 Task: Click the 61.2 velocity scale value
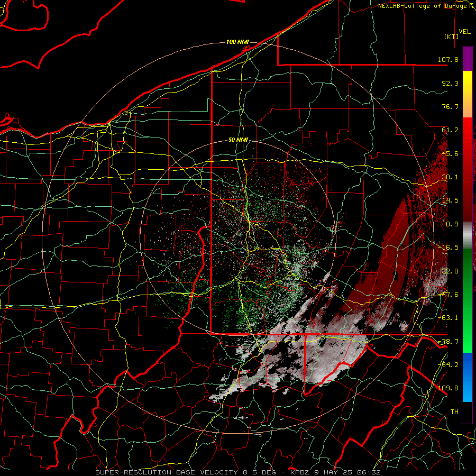tap(450, 130)
